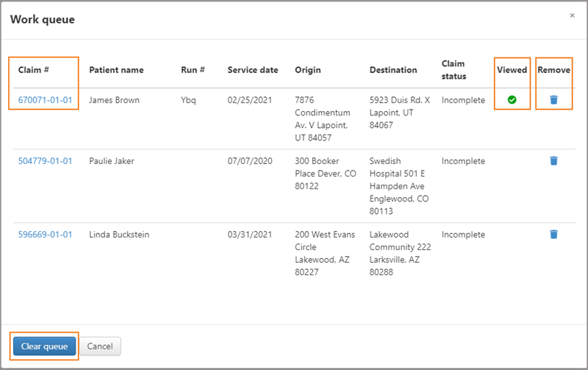Click the Origin column header

307,70
